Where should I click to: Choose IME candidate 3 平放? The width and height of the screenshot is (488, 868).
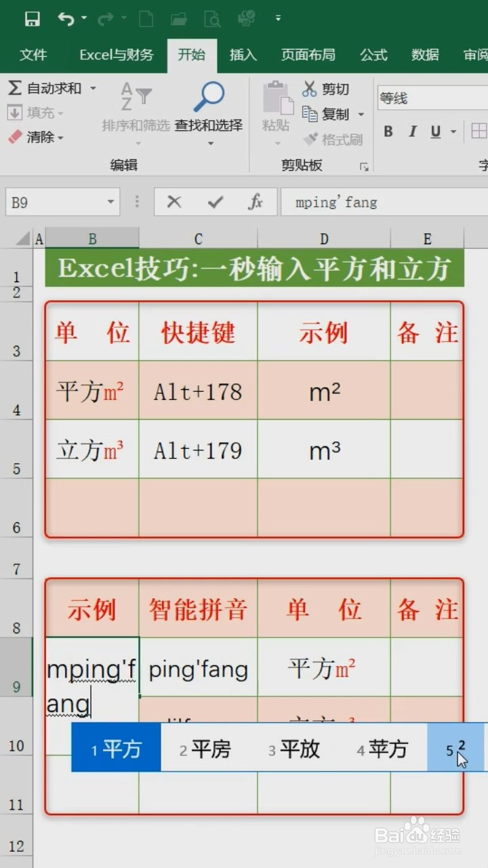click(x=293, y=749)
